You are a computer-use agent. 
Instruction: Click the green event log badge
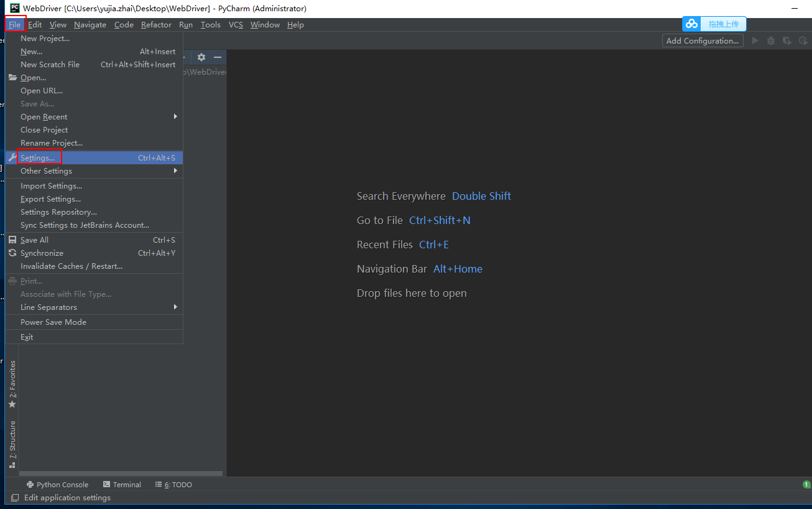point(806,485)
